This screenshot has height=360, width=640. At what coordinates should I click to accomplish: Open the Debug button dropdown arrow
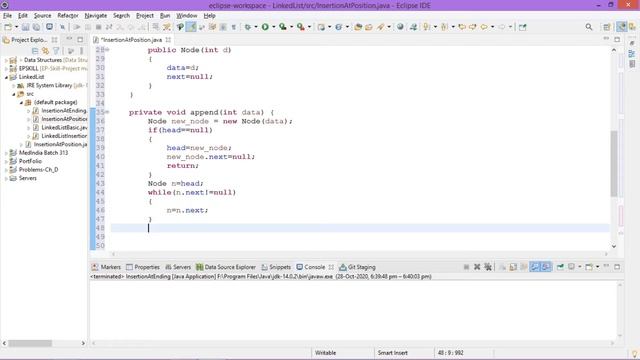click(x=256, y=27)
